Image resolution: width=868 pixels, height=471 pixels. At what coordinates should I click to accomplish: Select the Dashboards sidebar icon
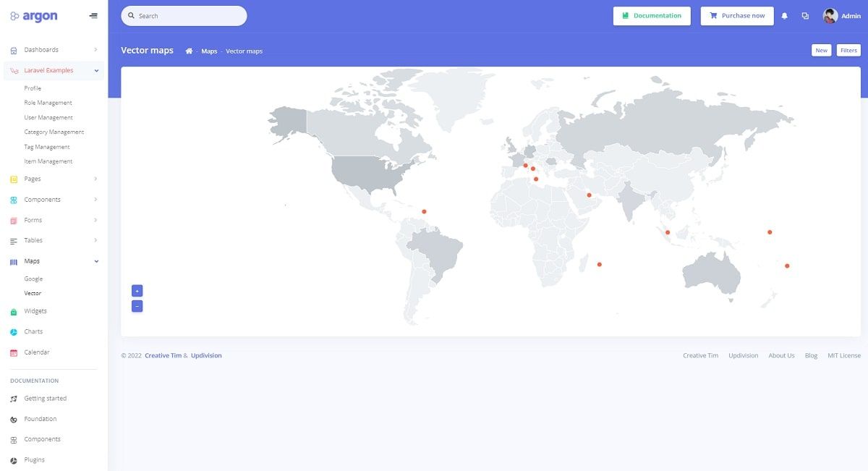pyautogui.click(x=14, y=49)
